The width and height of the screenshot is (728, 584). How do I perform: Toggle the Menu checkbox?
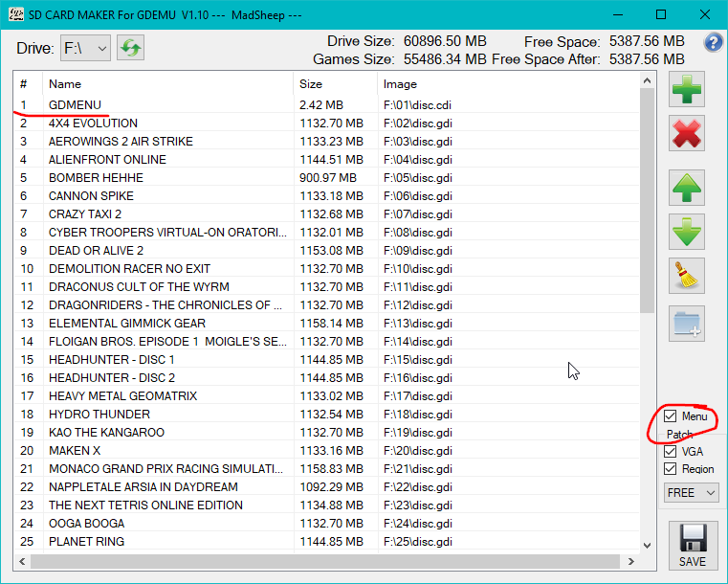pyautogui.click(x=670, y=416)
